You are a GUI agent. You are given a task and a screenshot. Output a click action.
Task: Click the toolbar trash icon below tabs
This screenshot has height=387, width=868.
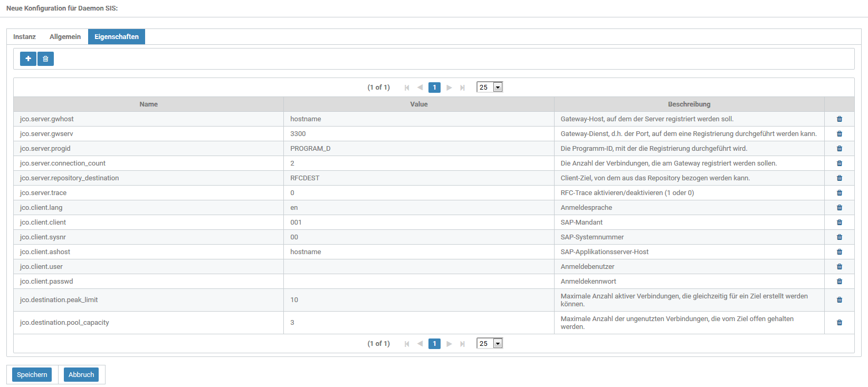45,59
